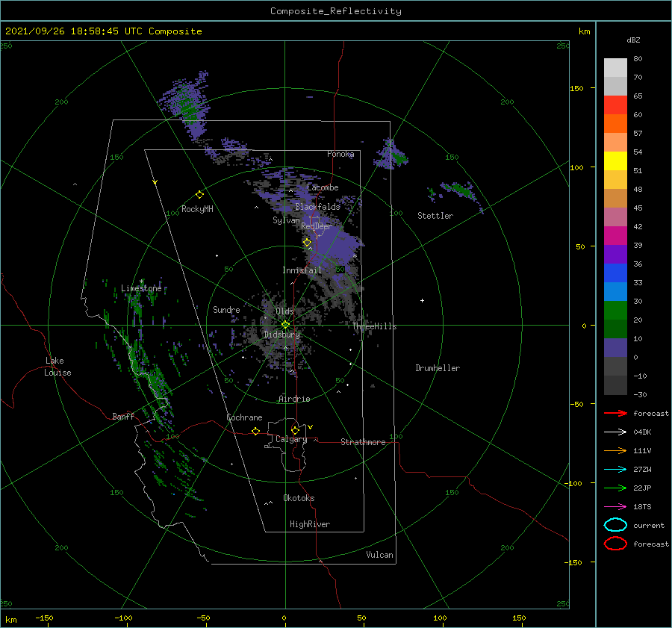The width and height of the screenshot is (672, 628).
Task: Click the yellow diamond marker near RockyMH
Action: click(x=199, y=195)
